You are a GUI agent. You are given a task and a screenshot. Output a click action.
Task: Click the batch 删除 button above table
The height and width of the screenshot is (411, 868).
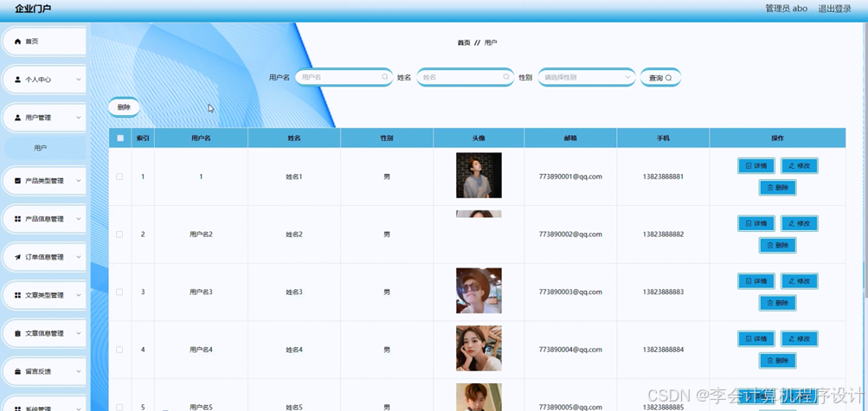tap(124, 107)
